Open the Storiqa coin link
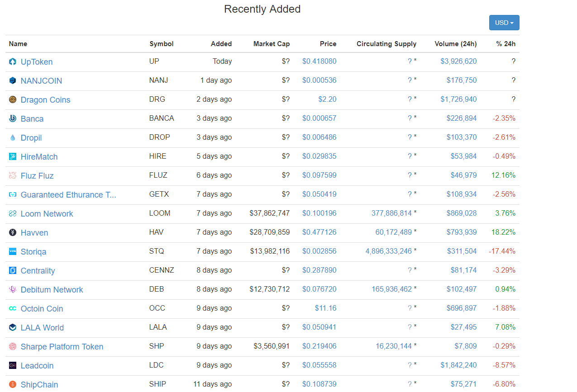This screenshot has height=392, width=577. [33, 252]
